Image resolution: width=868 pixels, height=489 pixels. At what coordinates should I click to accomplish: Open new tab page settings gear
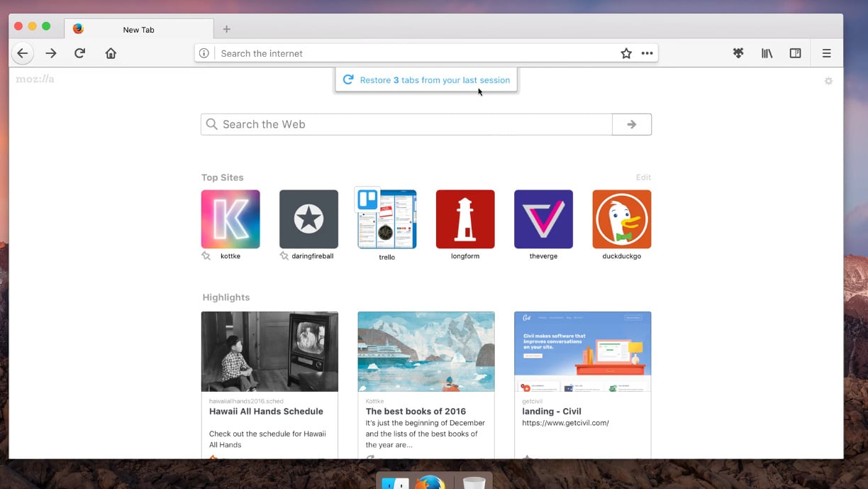coord(828,81)
